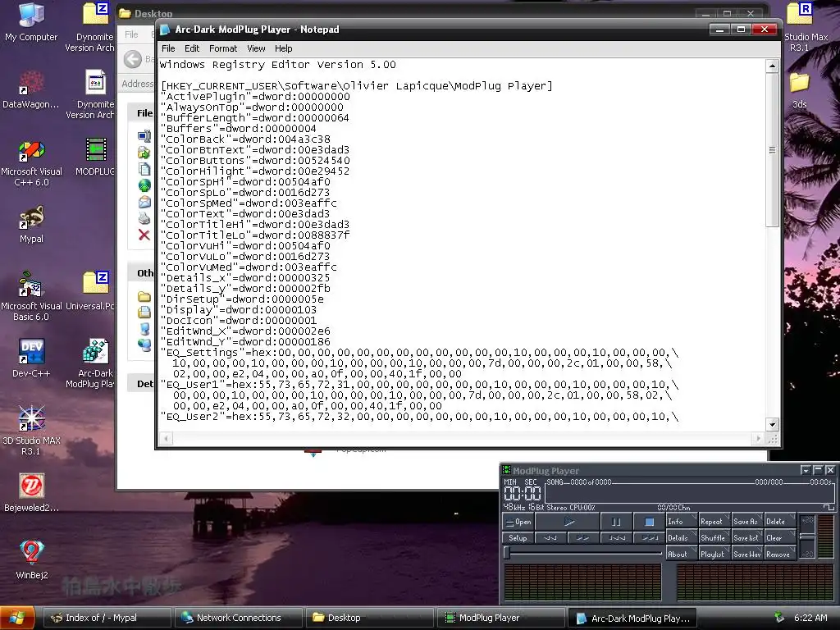Select the Mypal desktop icon
The width and height of the screenshot is (840, 630).
coord(31,224)
